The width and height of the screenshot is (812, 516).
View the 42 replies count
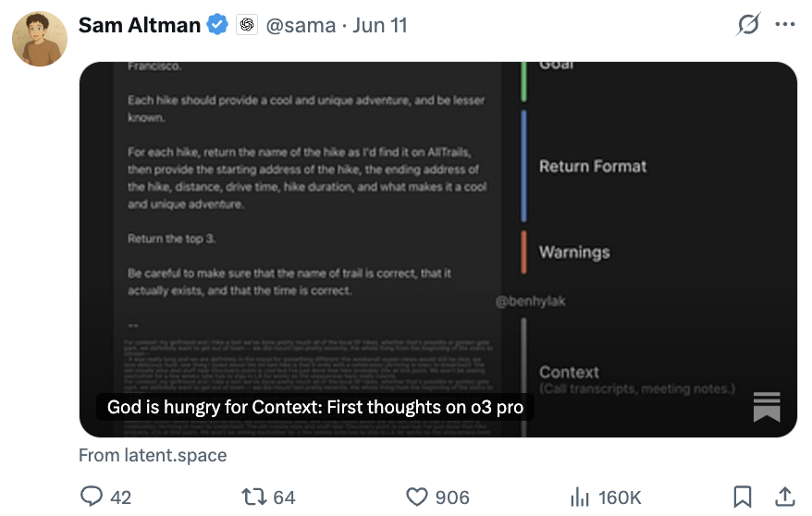(x=120, y=498)
